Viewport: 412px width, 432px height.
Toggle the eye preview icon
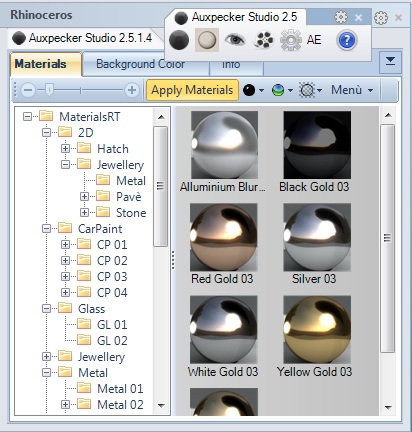click(235, 40)
